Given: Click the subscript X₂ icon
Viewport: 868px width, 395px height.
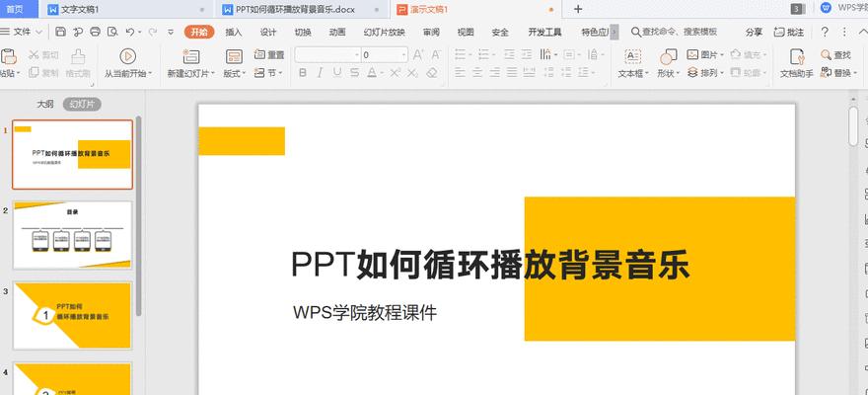Looking at the screenshot, I should point(412,72).
